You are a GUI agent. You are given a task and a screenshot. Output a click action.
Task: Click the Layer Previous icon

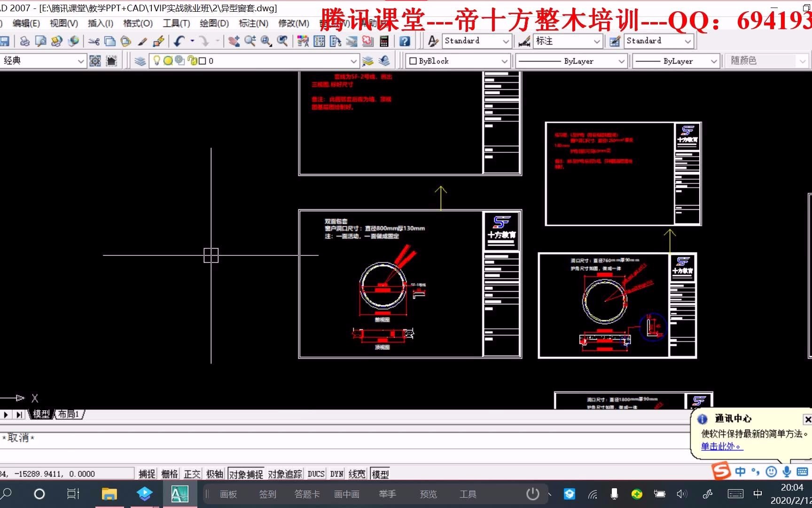(384, 61)
